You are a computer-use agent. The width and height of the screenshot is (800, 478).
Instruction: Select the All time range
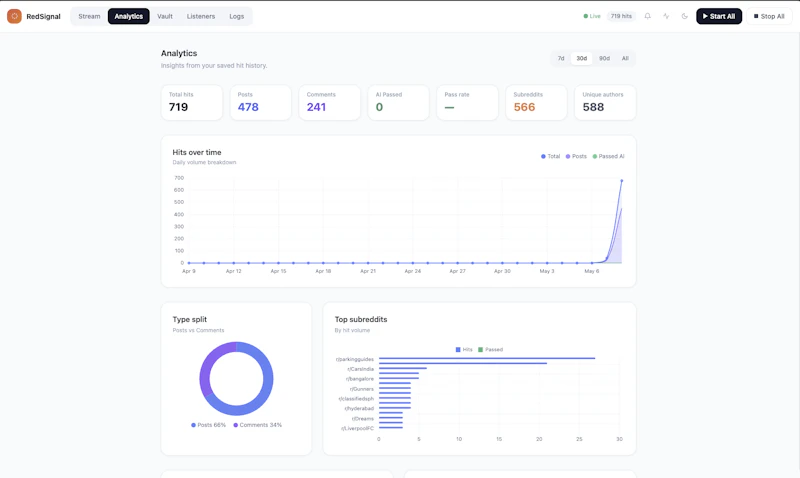[625, 58]
